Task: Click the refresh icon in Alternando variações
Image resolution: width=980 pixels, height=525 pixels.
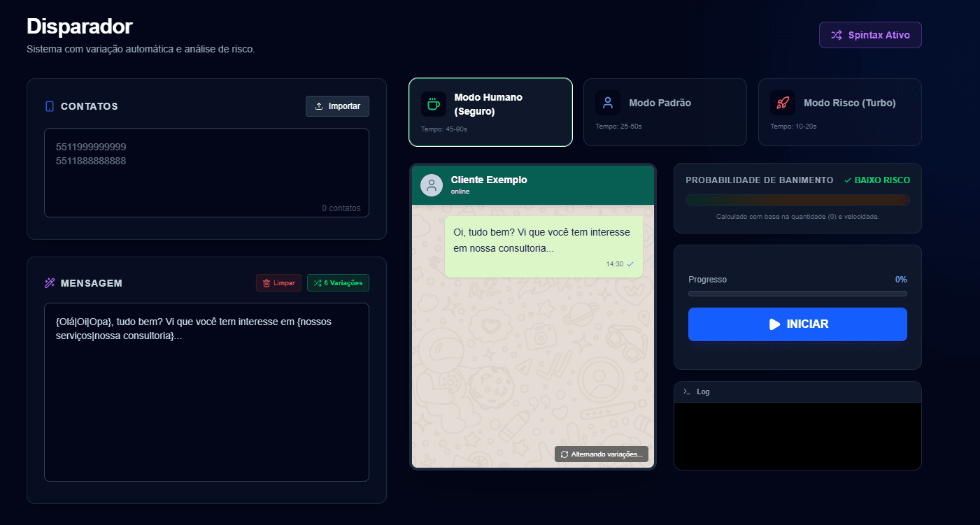Action: point(564,454)
